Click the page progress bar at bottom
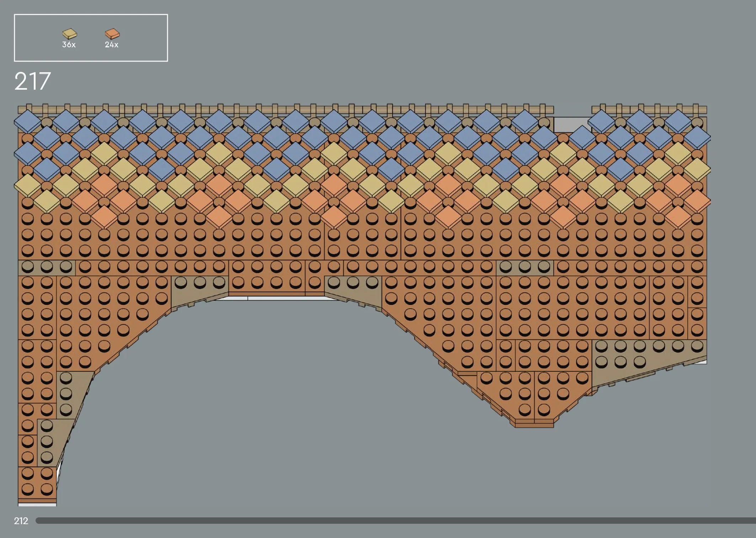The height and width of the screenshot is (538, 756). (x=396, y=521)
